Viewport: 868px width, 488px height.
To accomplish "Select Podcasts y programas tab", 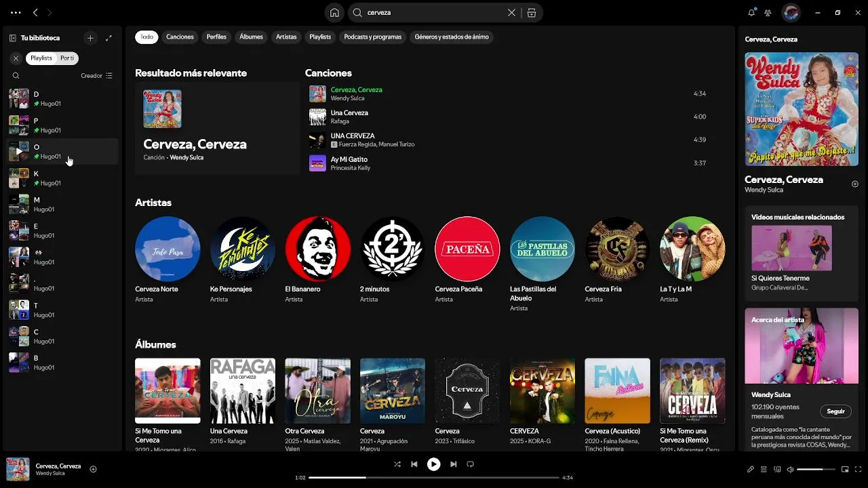I will pyautogui.click(x=373, y=37).
